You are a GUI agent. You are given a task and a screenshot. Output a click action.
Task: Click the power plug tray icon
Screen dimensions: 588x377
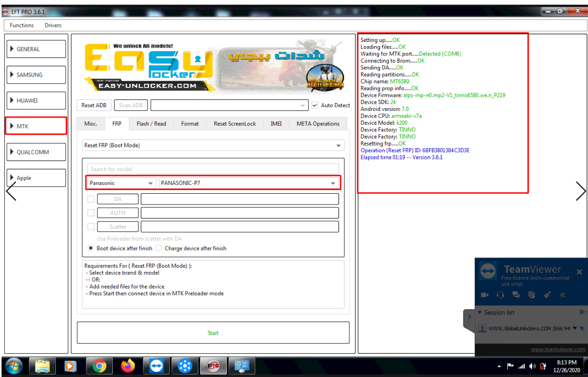point(543,366)
